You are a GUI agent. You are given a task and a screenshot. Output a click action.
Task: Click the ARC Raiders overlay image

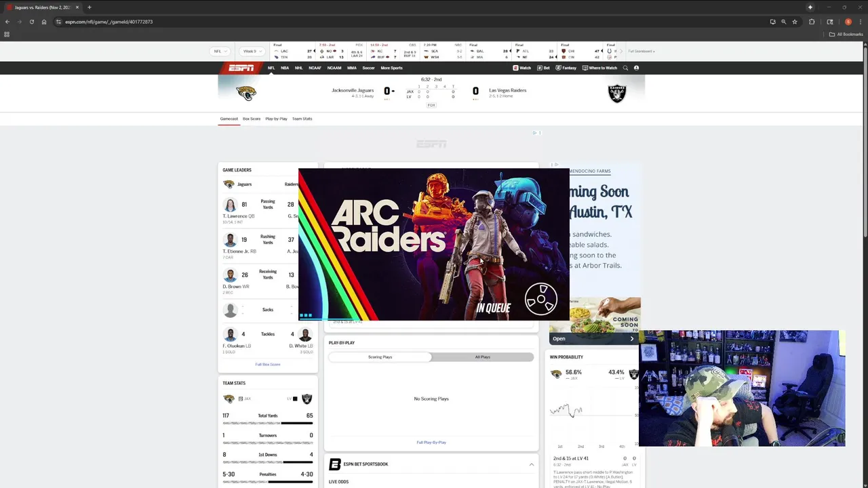click(434, 244)
